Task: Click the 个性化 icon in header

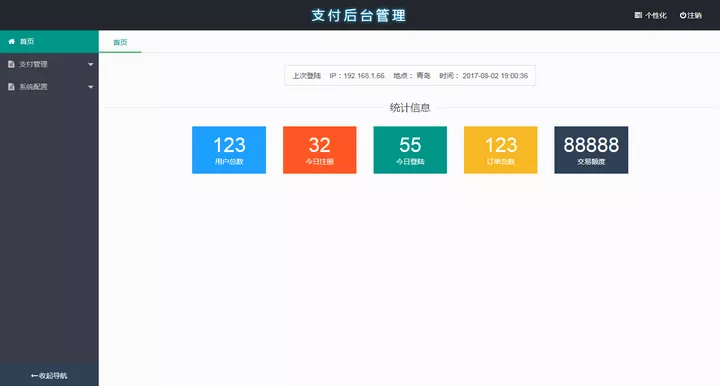Action: point(638,15)
